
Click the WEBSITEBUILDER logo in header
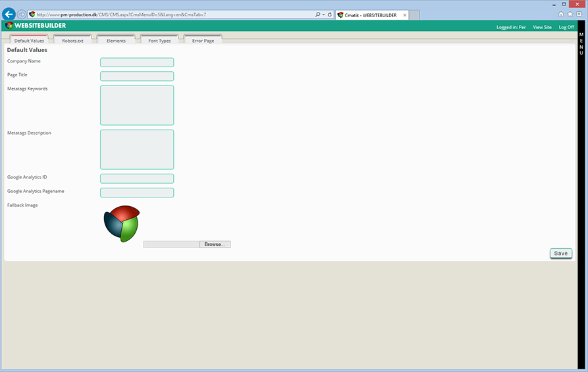[x=36, y=26]
